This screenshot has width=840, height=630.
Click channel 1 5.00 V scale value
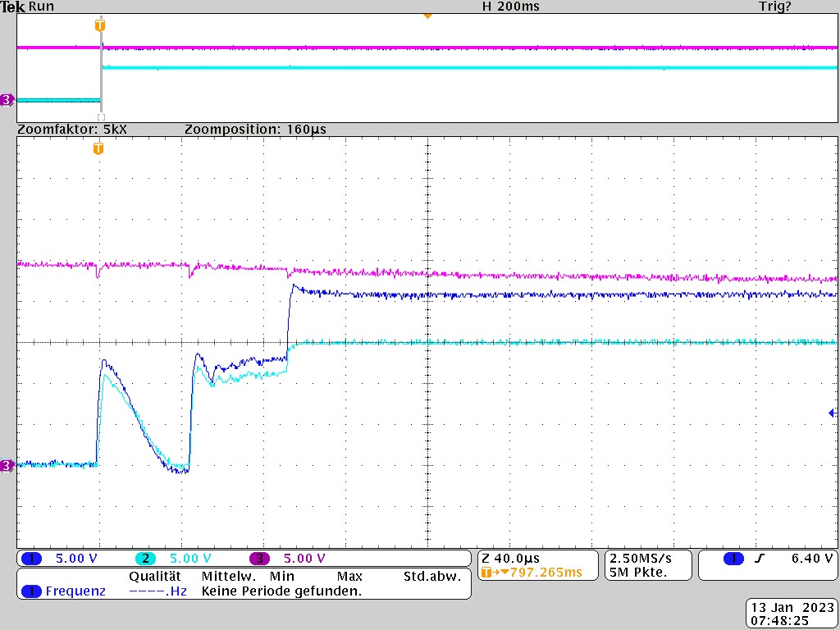76,559
